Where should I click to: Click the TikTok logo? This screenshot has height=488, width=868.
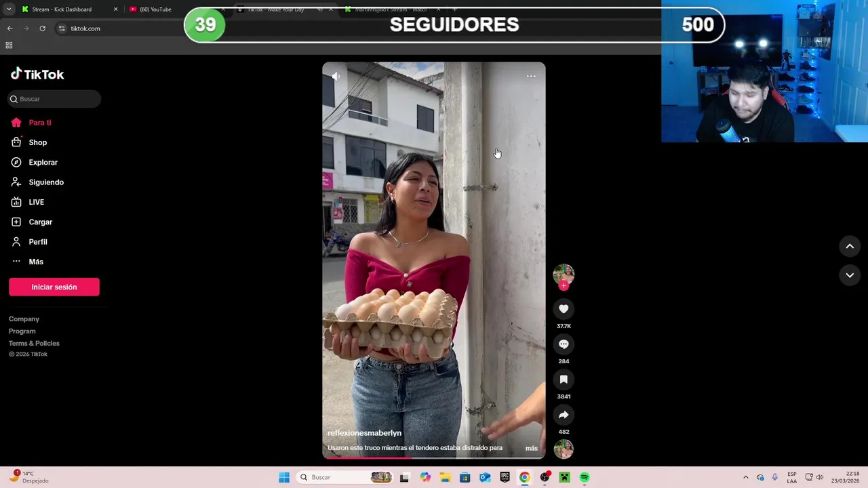(x=37, y=74)
